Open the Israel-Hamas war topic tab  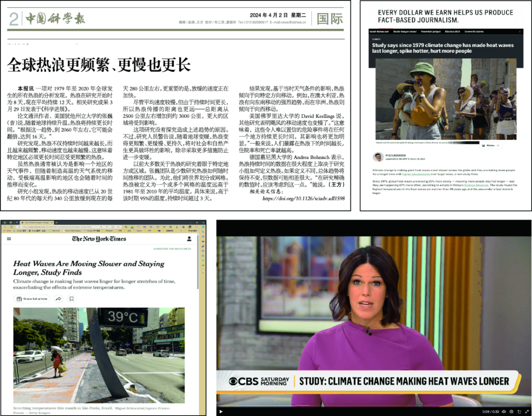point(380,31)
